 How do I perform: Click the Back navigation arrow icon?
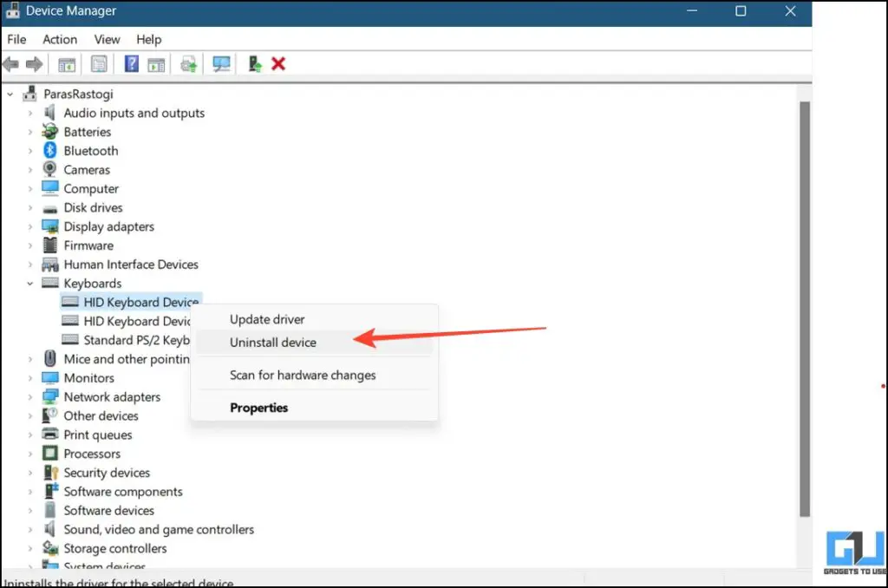(x=11, y=63)
